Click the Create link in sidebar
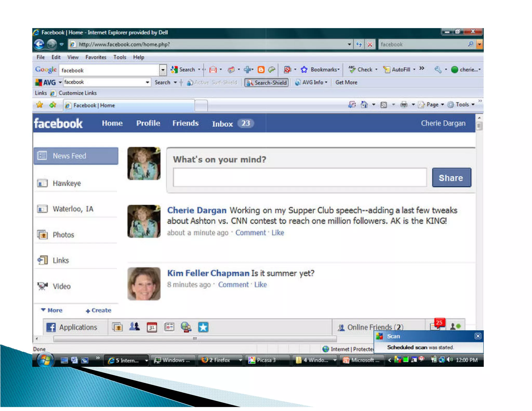This screenshot has width=532, height=411. click(99, 310)
